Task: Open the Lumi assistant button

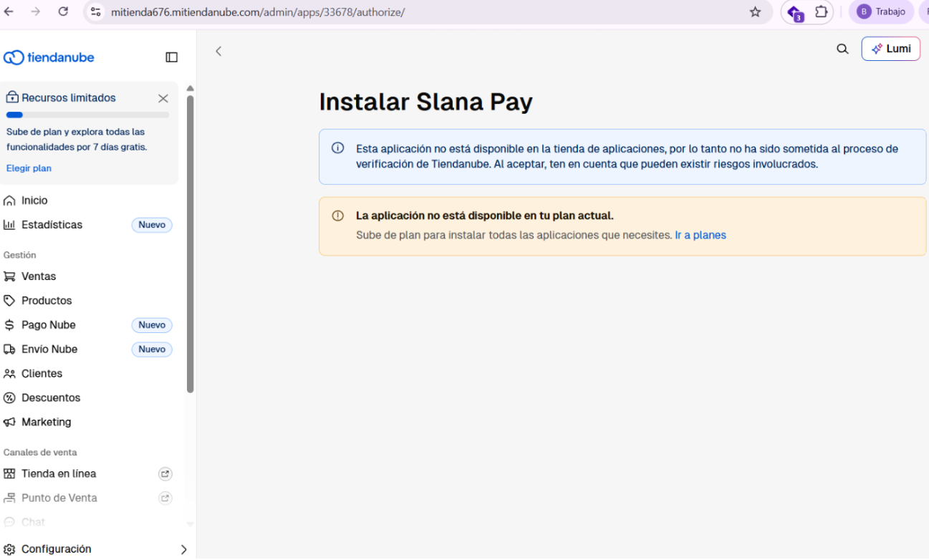Action: (x=891, y=49)
